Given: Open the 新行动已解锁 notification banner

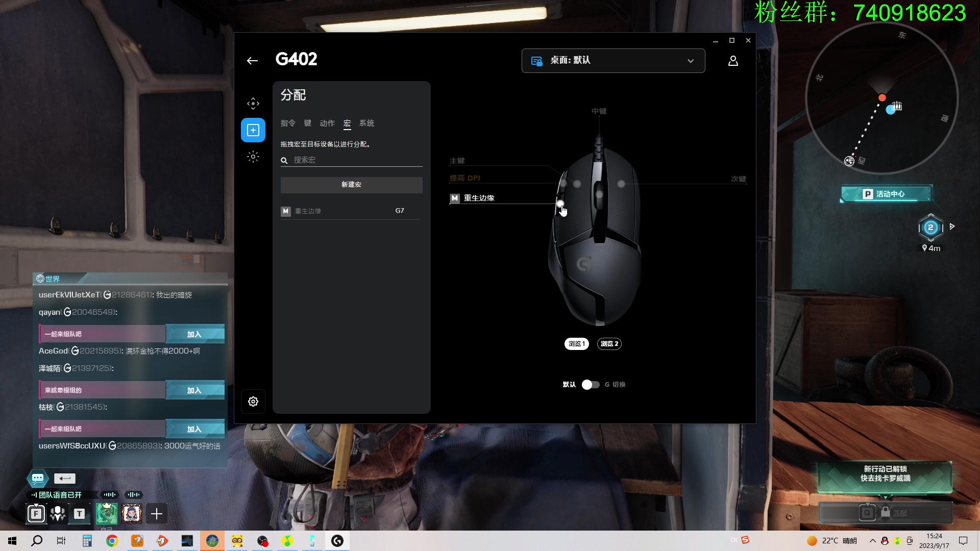Looking at the screenshot, I should (x=885, y=477).
